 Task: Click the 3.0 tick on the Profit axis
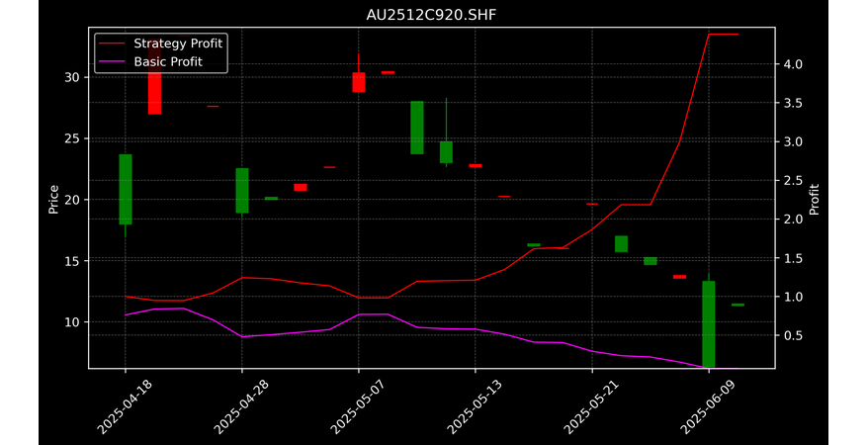793,141
